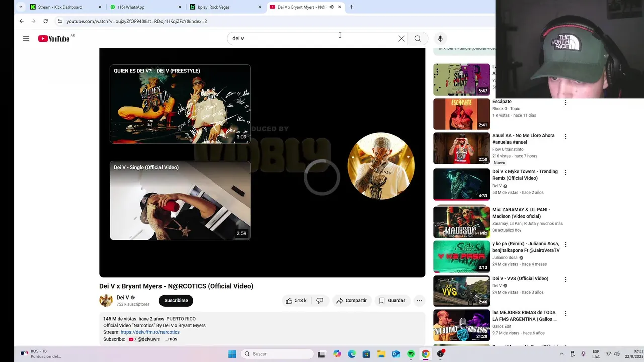
Task: Open Escápate video thumbnail
Action: (461, 114)
